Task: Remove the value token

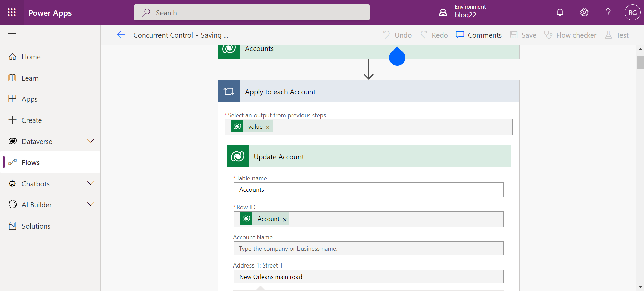Action: click(x=268, y=127)
